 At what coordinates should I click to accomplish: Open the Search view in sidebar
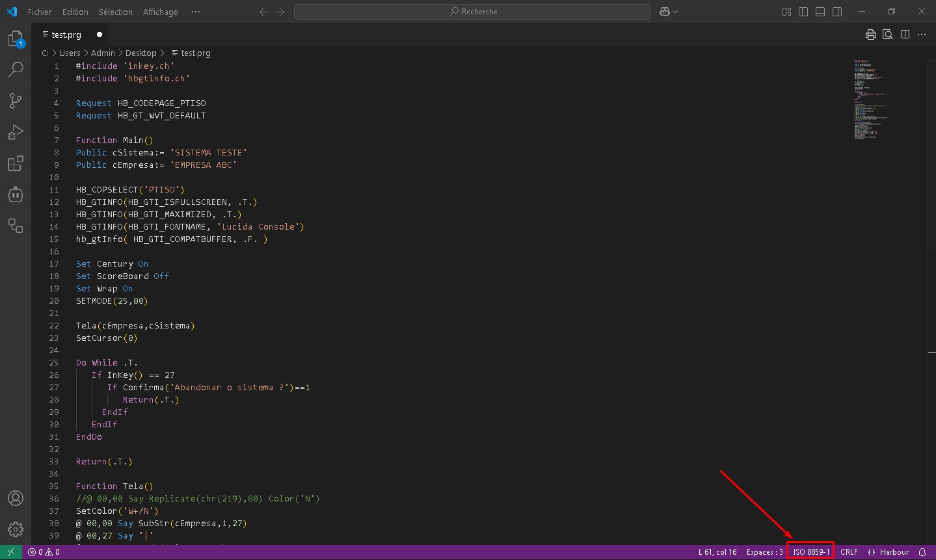(x=16, y=70)
